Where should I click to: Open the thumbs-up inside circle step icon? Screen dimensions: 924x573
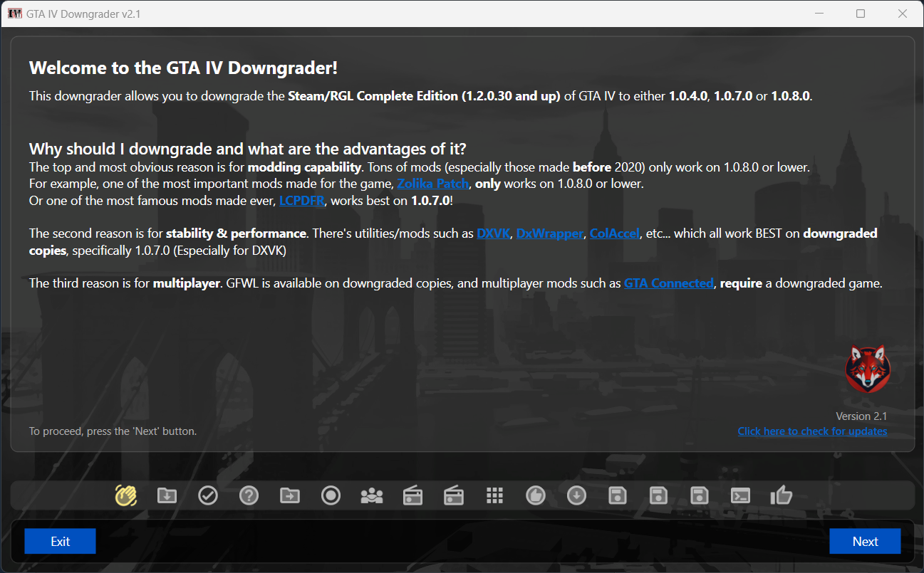536,495
